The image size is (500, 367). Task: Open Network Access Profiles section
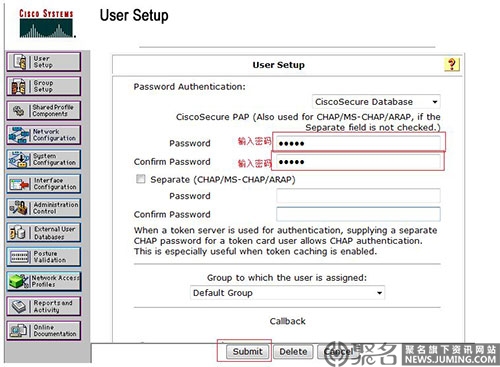(44, 281)
